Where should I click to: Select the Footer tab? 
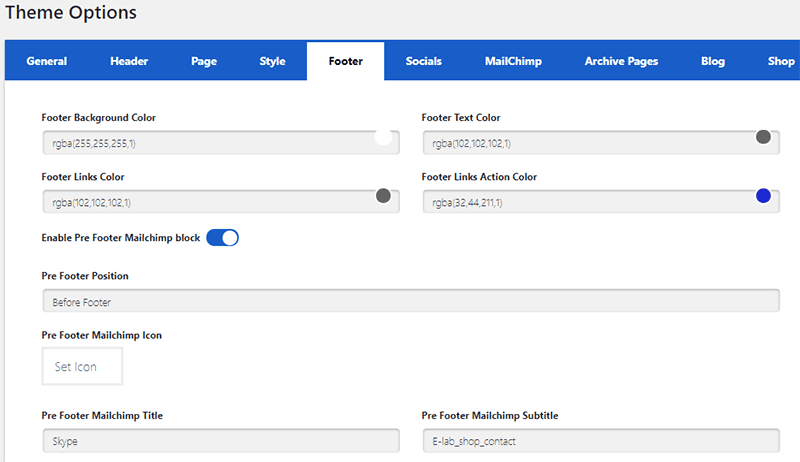click(345, 61)
